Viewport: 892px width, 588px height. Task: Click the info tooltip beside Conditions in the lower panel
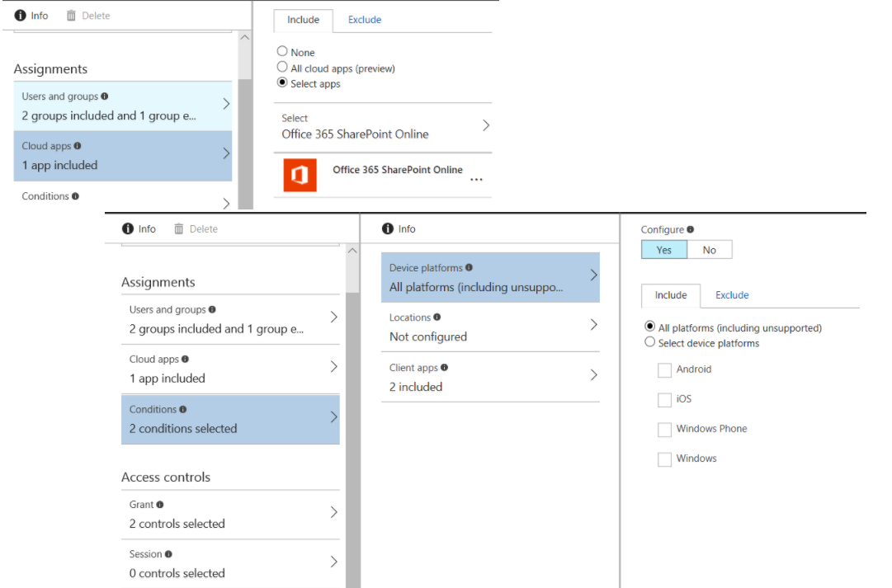tap(182, 409)
